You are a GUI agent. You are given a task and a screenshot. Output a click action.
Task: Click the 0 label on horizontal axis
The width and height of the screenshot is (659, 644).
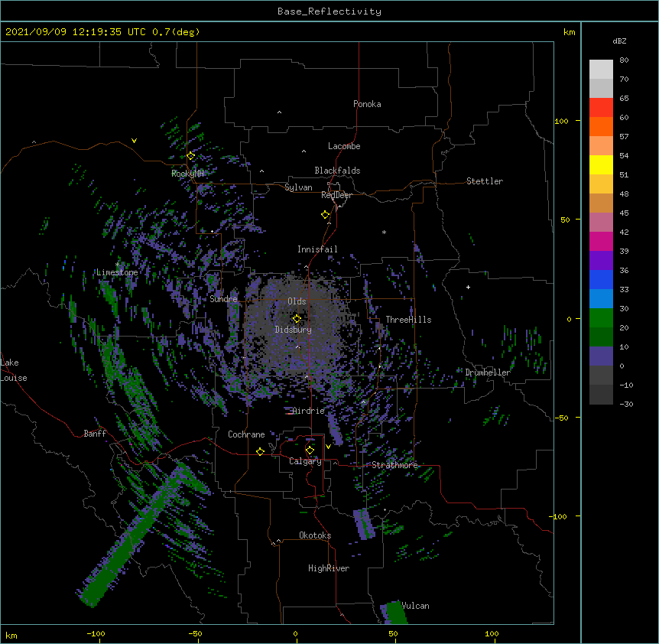[x=295, y=633]
